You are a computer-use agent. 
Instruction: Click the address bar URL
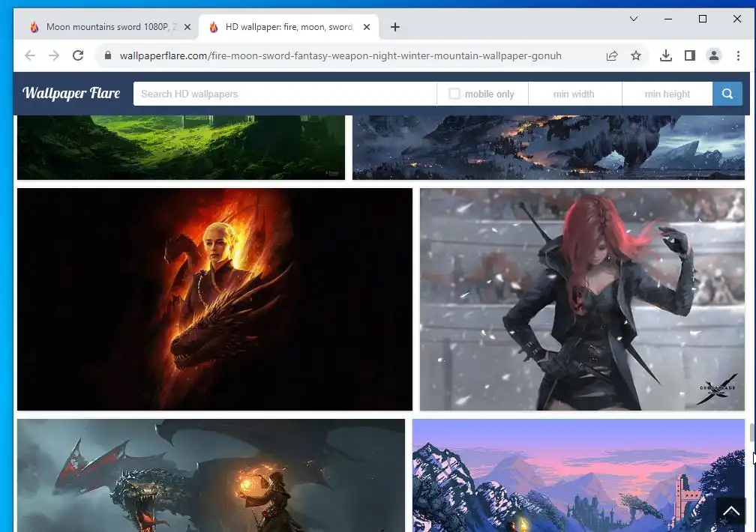[340, 55]
